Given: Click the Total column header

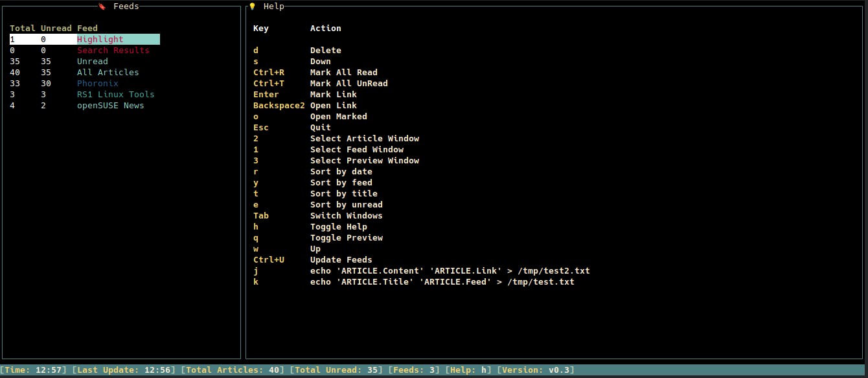Looking at the screenshot, I should pos(23,29).
